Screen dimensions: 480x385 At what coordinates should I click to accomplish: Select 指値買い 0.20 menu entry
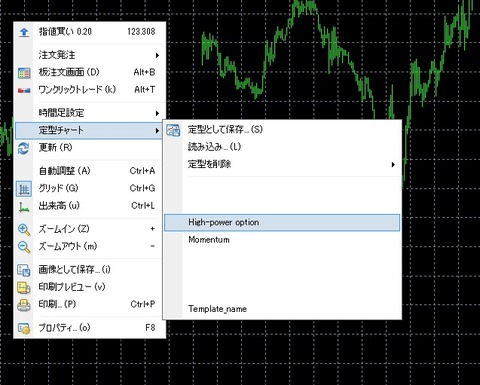(x=89, y=32)
